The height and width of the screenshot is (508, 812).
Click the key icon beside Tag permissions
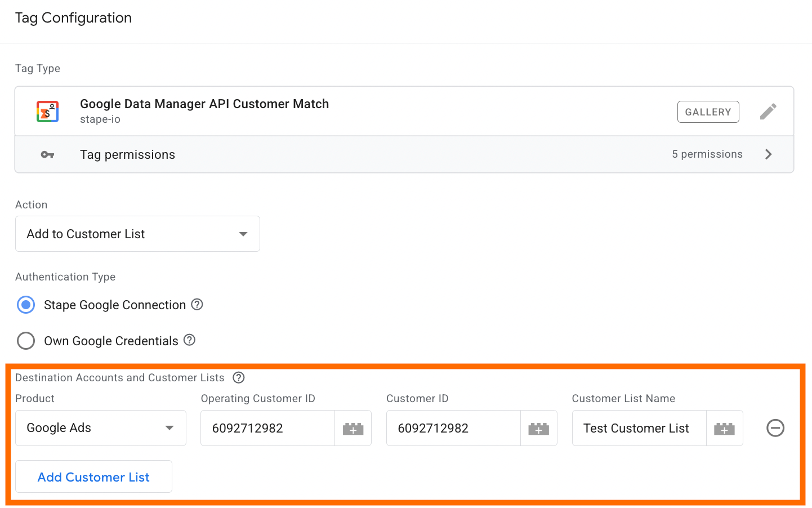tap(47, 154)
